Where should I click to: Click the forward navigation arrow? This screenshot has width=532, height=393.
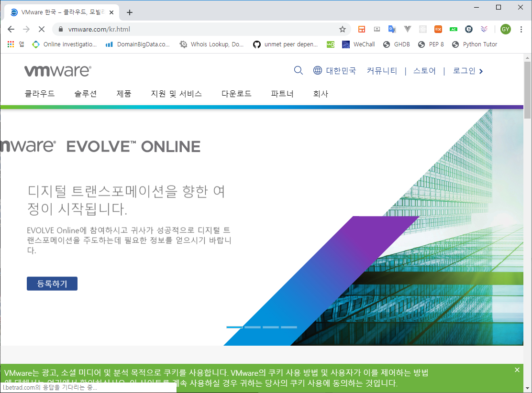[26, 29]
